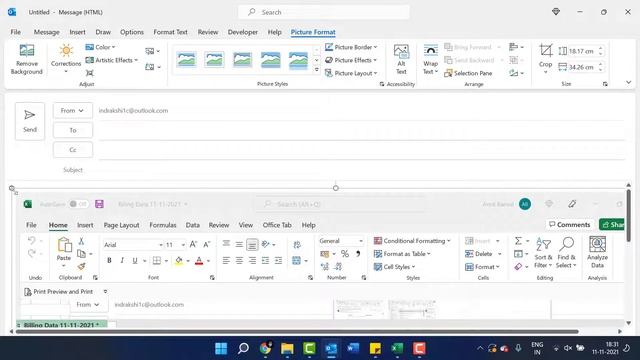Open the clock and date in taskbar
Screen dimensions: 640x360
tap(606, 348)
